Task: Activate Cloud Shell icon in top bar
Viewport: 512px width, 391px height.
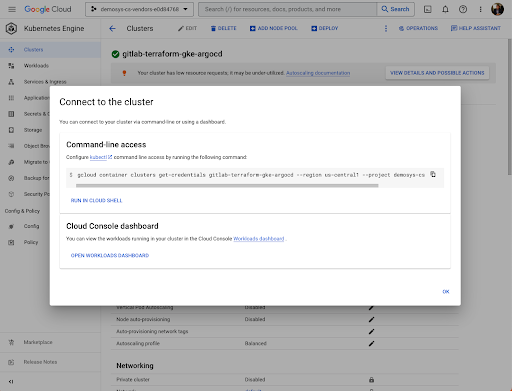Action: (x=427, y=9)
